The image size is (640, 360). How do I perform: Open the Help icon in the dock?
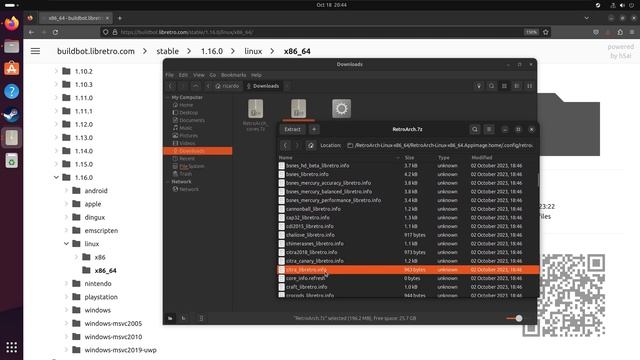coord(11,91)
